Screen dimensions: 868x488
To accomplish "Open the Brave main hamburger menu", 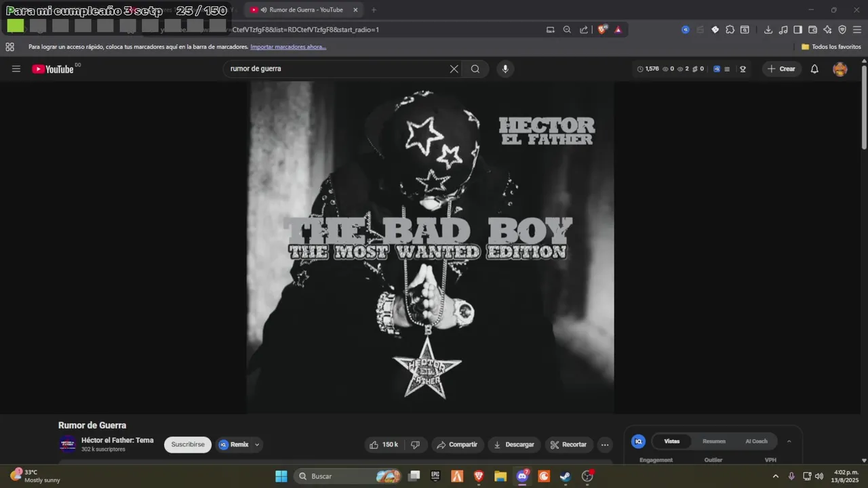I will point(857,30).
